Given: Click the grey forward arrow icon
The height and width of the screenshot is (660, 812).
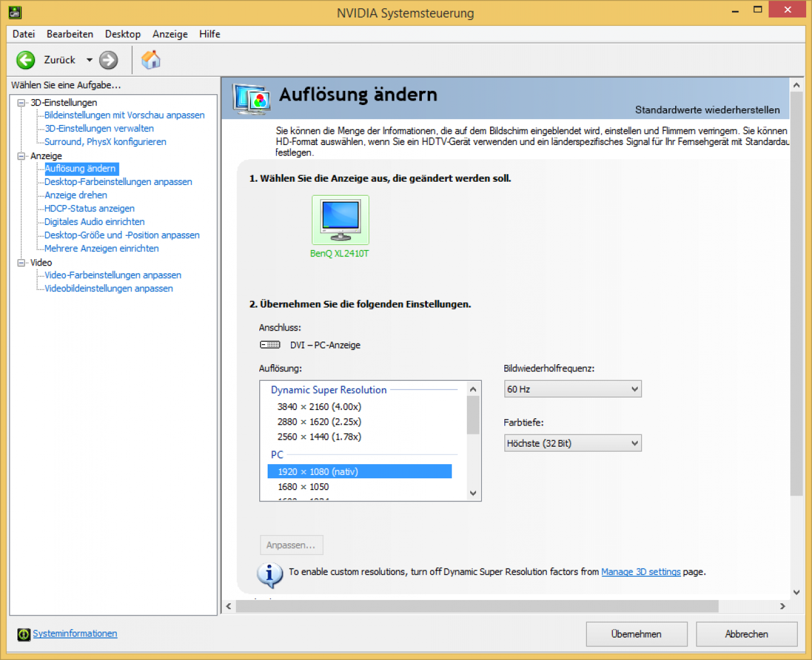Looking at the screenshot, I should [108, 60].
